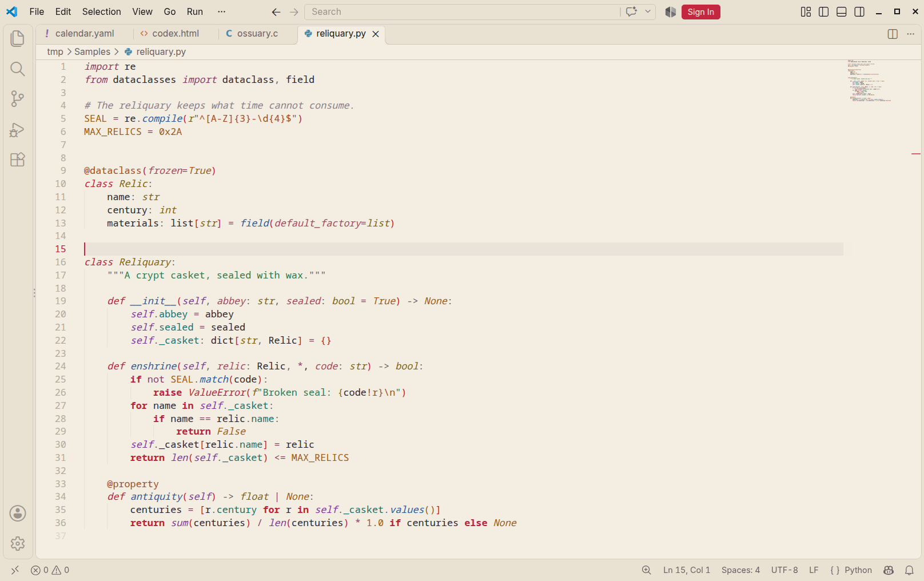
Task: Change end of line via LF
Action: click(x=814, y=570)
